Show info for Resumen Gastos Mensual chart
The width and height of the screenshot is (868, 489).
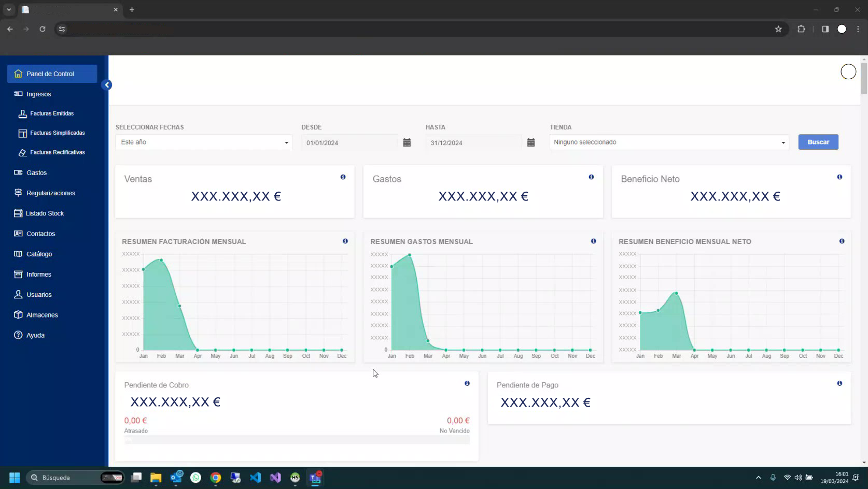[x=593, y=241]
